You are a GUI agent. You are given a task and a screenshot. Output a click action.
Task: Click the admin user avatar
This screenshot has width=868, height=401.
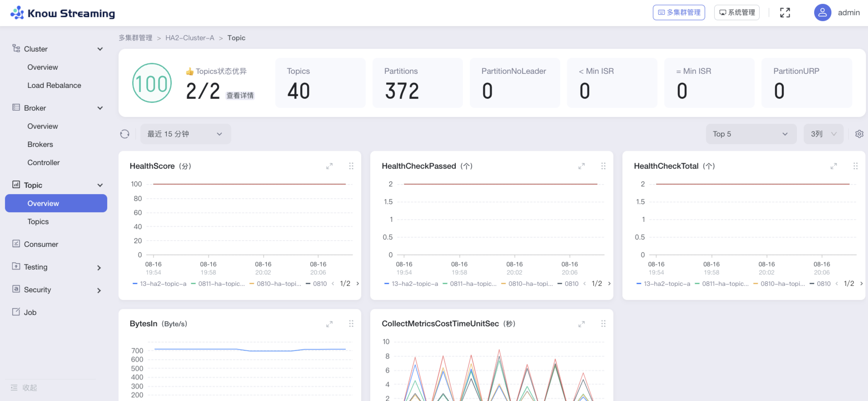822,13
